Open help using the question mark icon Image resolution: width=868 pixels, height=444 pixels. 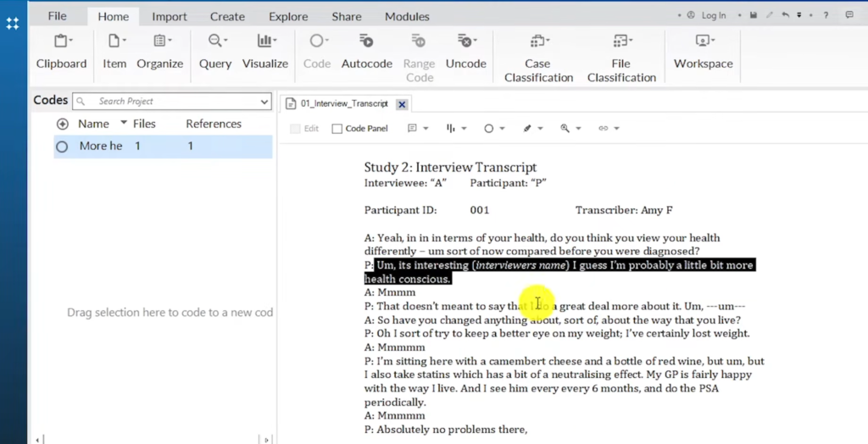[x=826, y=15]
